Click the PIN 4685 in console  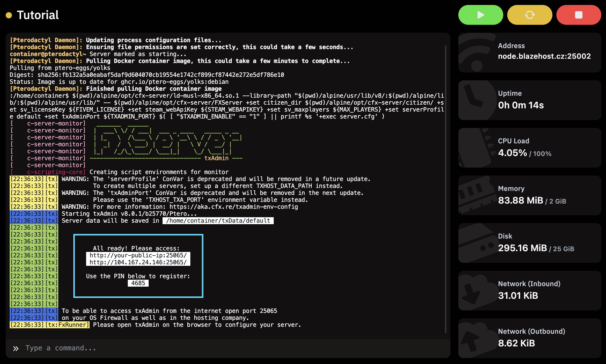(138, 283)
